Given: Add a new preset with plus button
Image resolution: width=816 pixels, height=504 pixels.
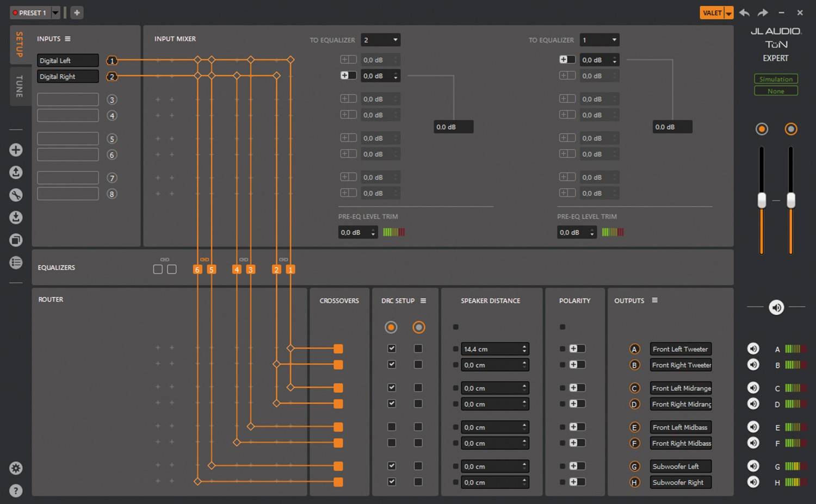Looking at the screenshot, I should [77, 13].
